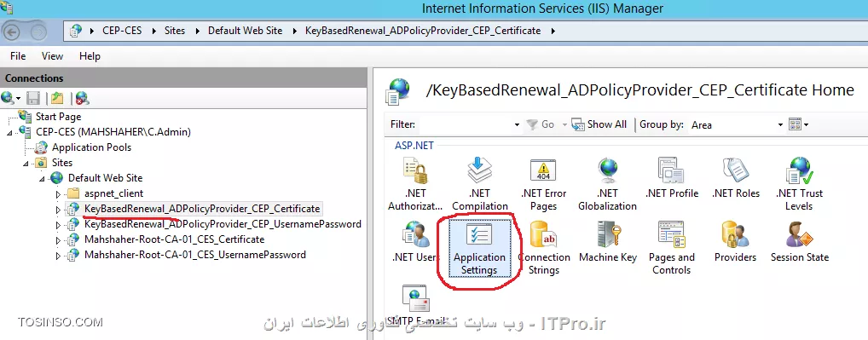
Task: Open the .NET Roles feature
Action: [x=735, y=178]
